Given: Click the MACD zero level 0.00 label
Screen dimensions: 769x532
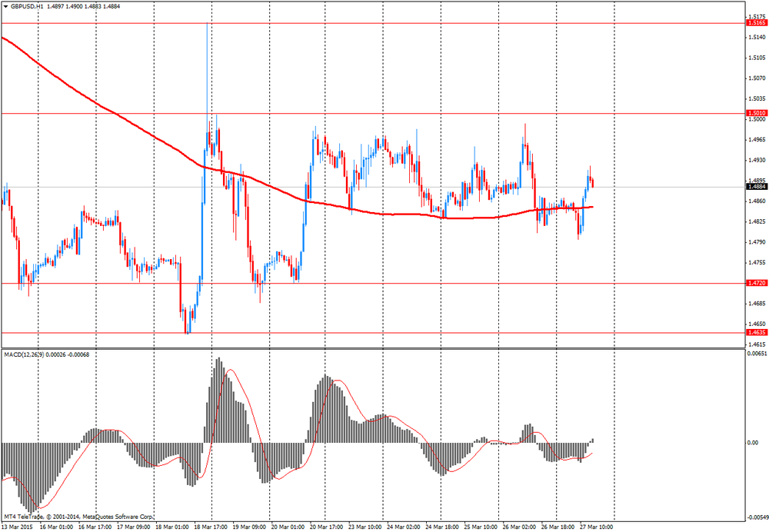Looking at the screenshot, I should pos(752,443).
